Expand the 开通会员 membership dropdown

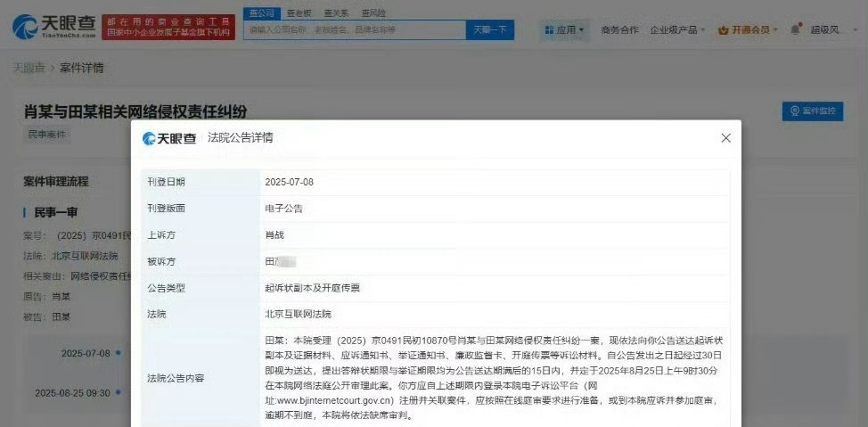coord(748,30)
